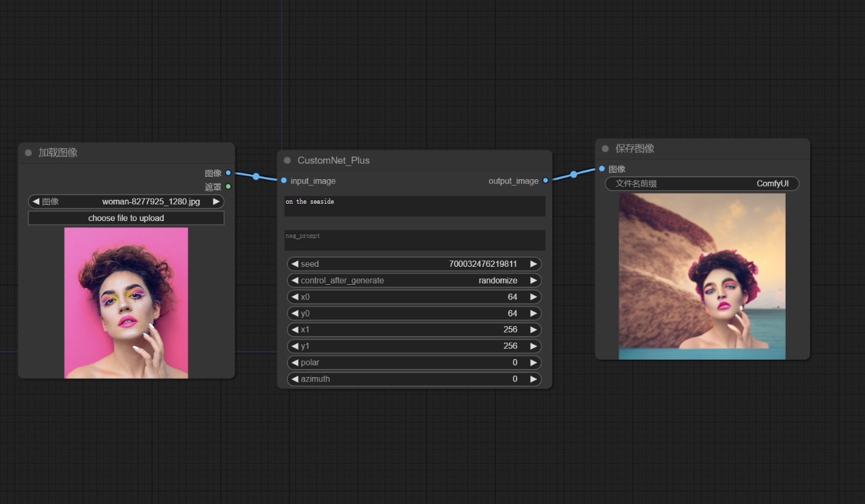The image size is (865, 504).
Task: Collapse the 保存图像 node via its dot
Action: click(x=605, y=148)
